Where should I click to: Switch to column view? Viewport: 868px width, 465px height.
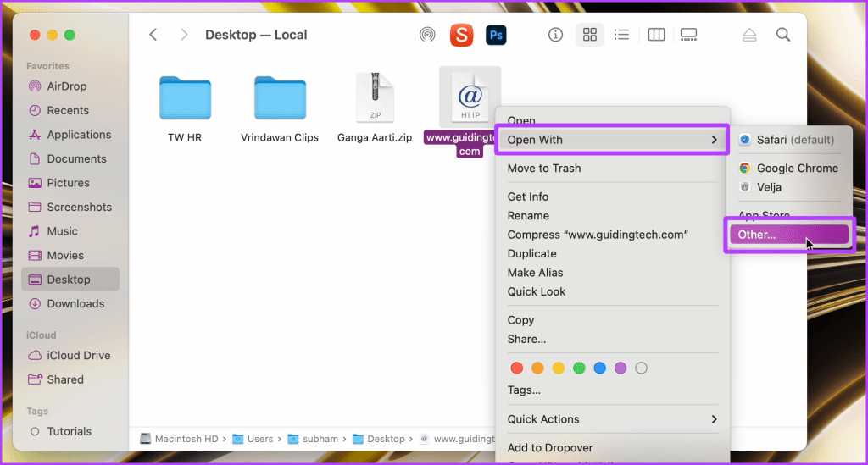[x=656, y=35]
